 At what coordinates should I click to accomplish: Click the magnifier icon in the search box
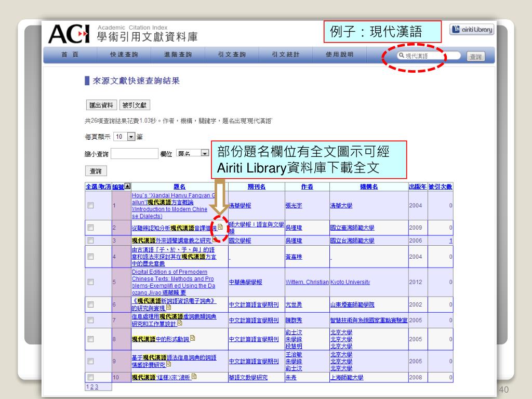(402, 55)
